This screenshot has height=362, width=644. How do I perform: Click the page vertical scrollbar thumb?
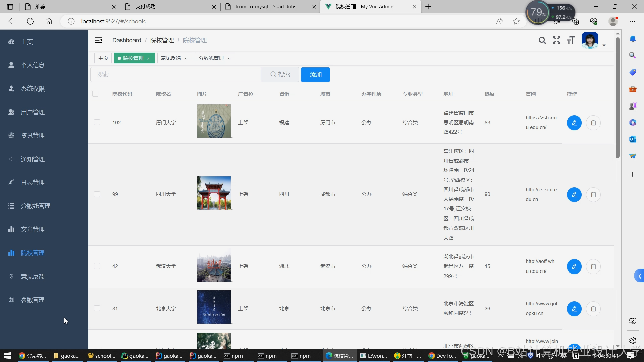click(x=618, y=97)
